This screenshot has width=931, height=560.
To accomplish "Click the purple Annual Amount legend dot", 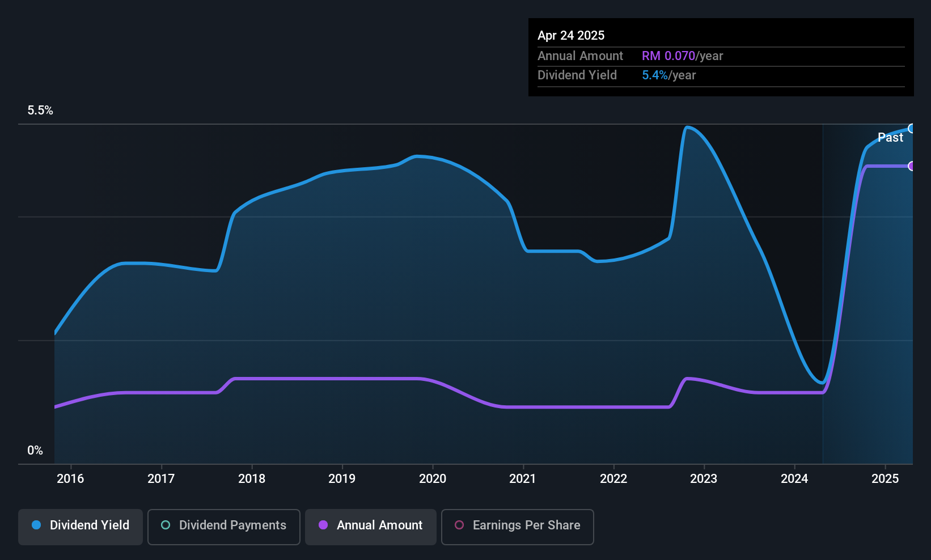I will 323,525.
